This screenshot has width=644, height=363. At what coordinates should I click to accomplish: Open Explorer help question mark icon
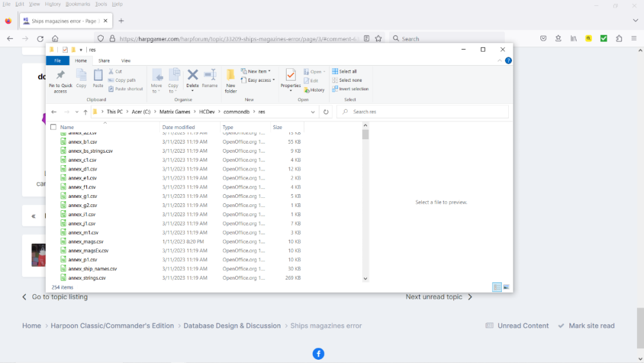(x=509, y=61)
